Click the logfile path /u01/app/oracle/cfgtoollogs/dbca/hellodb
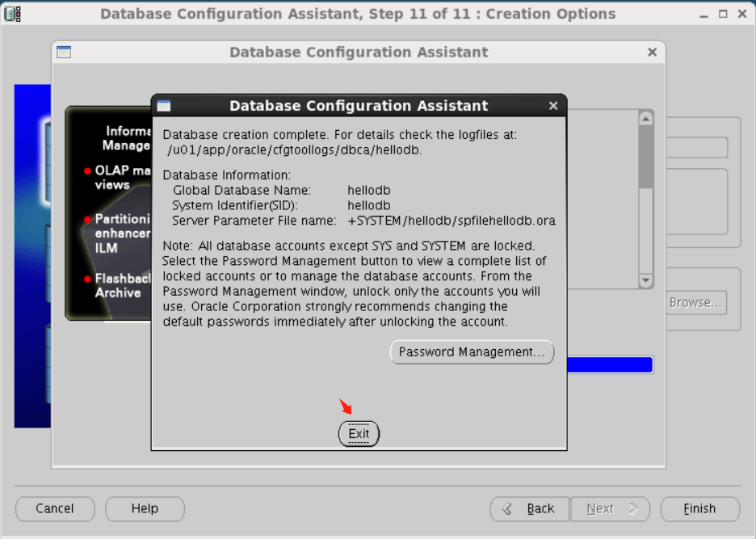The image size is (756, 539). click(x=295, y=150)
